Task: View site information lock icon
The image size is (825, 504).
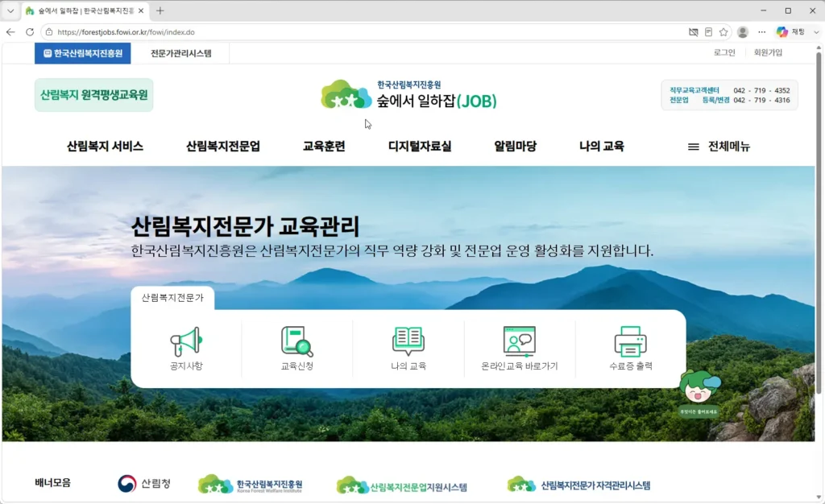Action: [49, 32]
